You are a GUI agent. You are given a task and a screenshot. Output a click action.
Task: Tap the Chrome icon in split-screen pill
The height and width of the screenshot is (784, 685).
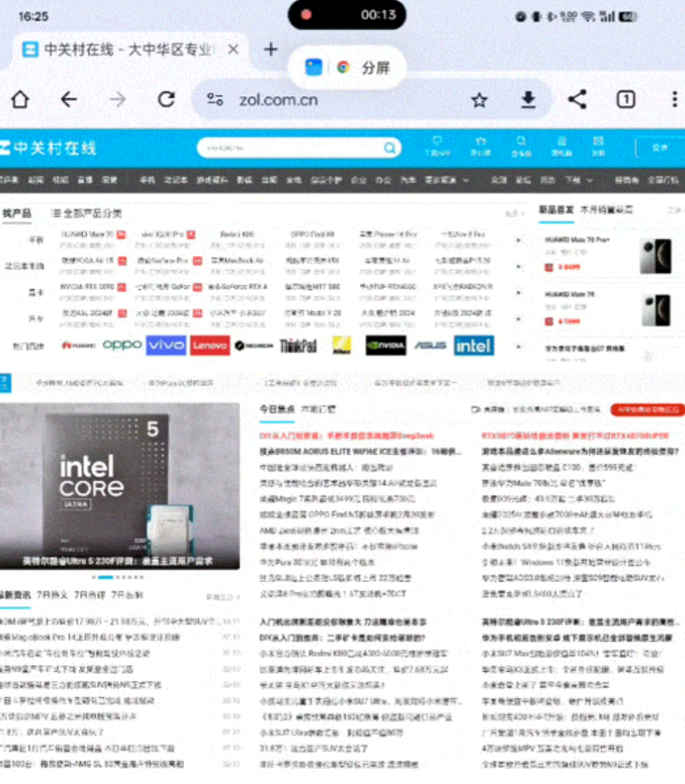click(x=343, y=67)
